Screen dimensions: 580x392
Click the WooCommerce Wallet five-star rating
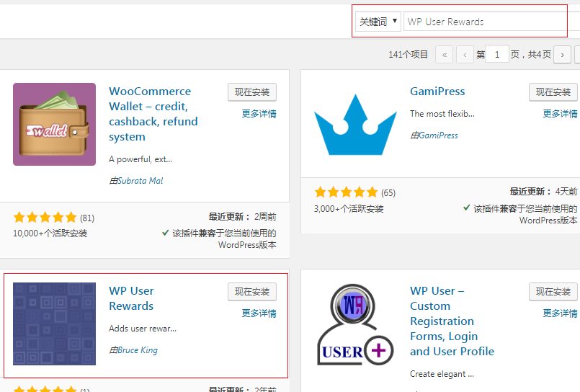pyautogui.click(x=45, y=218)
